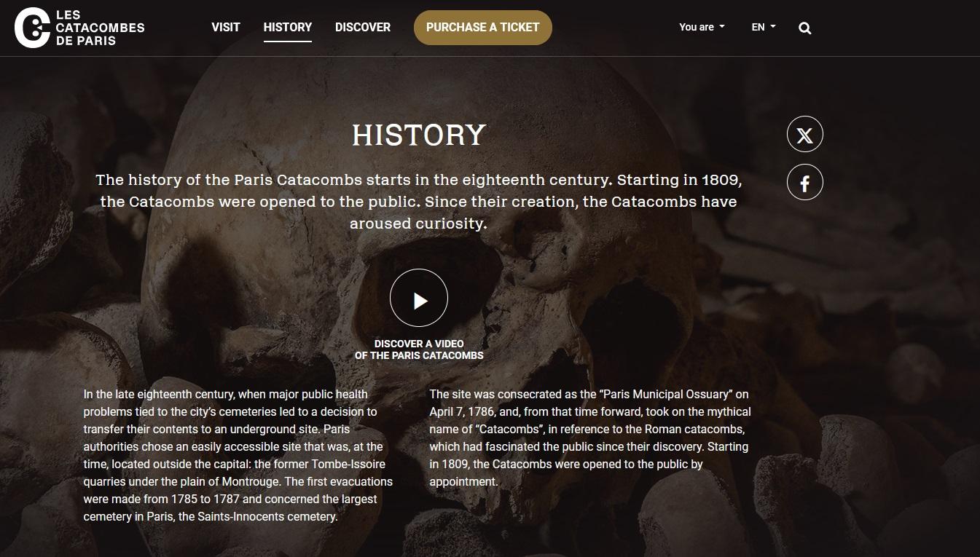Screen dimensions: 980x557
Task: Open the Visit menu
Action: pos(225,27)
